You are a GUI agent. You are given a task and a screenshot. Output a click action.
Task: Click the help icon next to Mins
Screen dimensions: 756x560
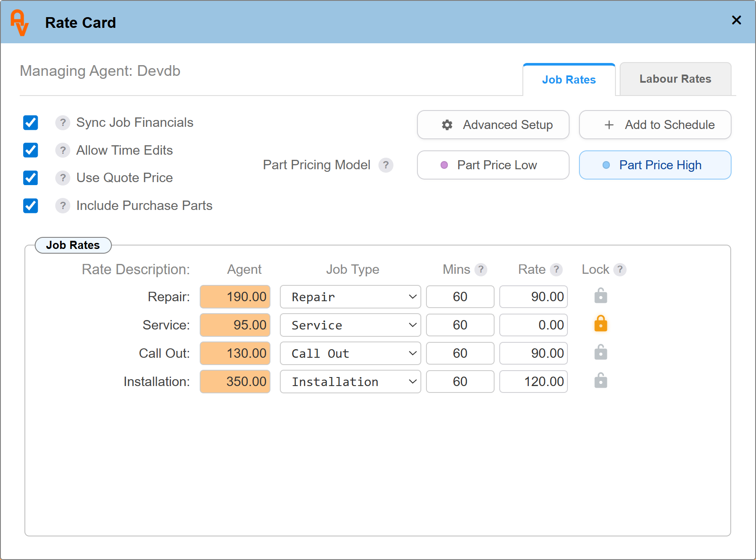pyautogui.click(x=481, y=270)
